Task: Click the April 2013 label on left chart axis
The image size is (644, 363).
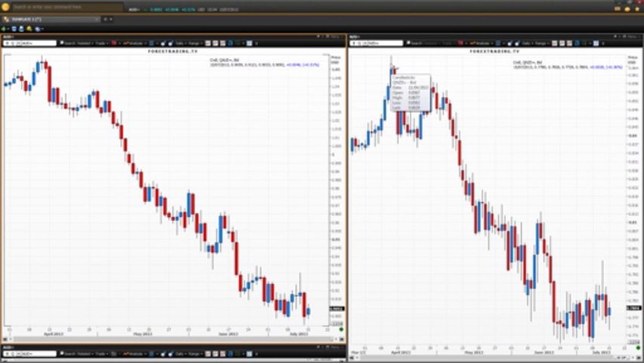Action: click(x=54, y=334)
